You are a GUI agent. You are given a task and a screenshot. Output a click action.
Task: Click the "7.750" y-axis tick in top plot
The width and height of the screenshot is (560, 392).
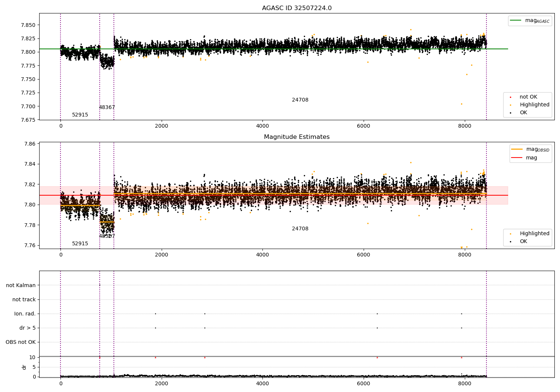point(28,79)
